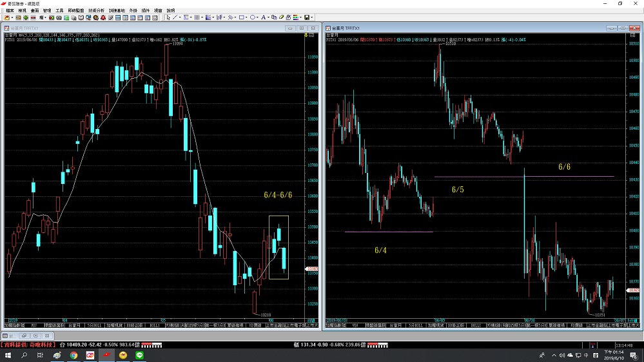Click the eraser tool icon
This screenshot has height=362, width=644.
(x=281, y=17)
